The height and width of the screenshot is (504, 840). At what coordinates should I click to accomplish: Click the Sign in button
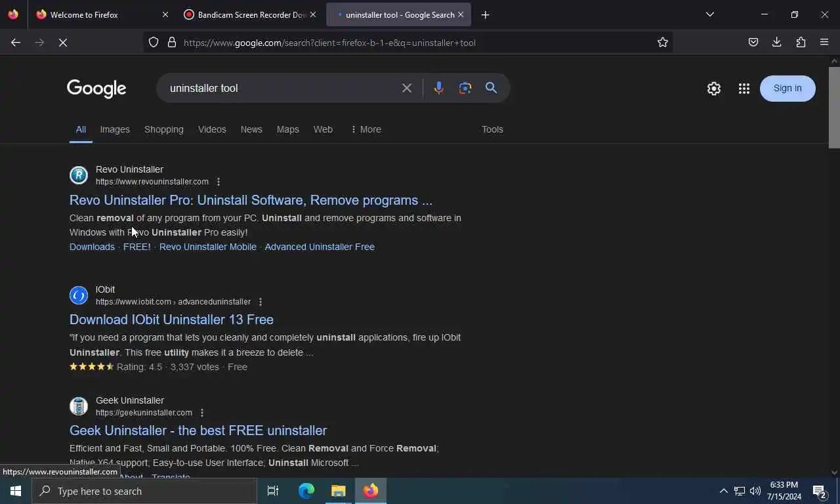[x=787, y=89]
